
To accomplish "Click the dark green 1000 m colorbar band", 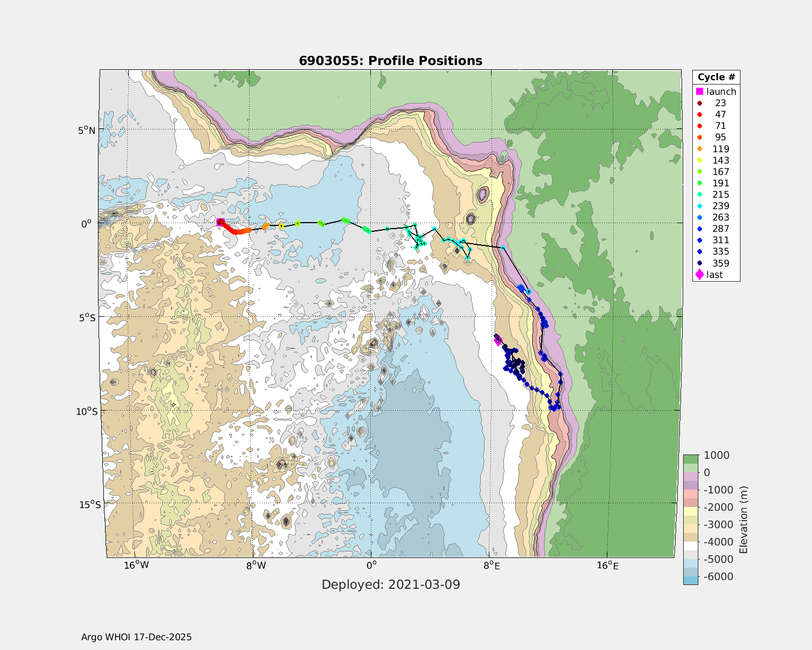I will coord(690,459).
